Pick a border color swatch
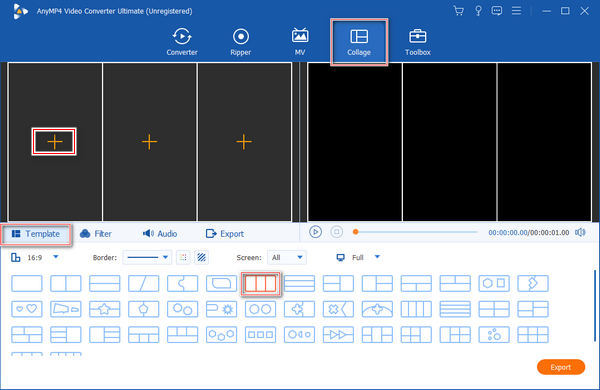600x390 pixels. (x=184, y=257)
